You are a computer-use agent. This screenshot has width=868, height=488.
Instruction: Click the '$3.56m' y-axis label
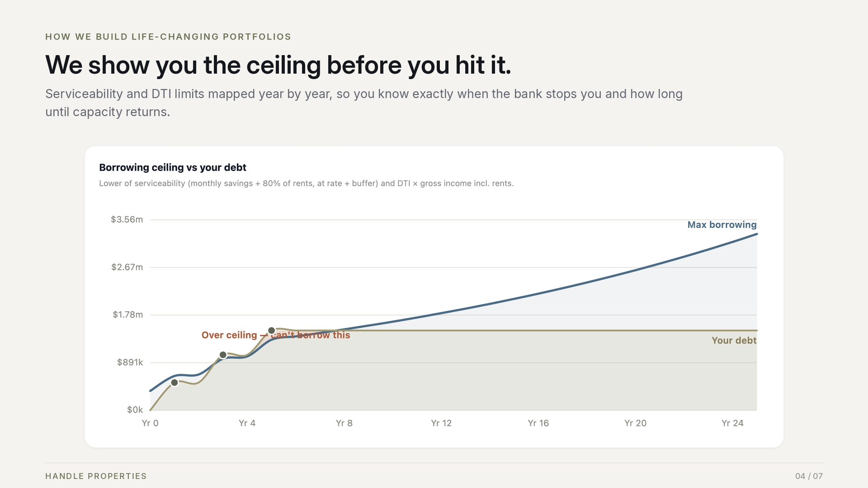pos(127,220)
